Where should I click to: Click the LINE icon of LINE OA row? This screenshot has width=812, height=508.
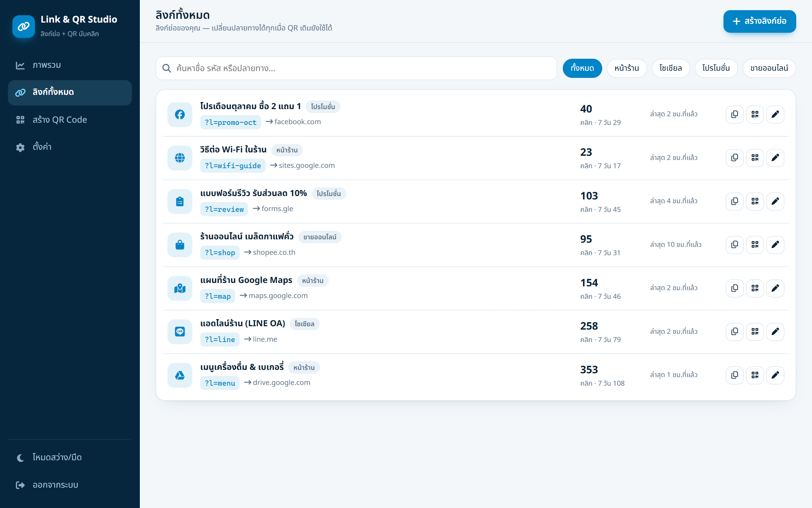[x=180, y=332]
